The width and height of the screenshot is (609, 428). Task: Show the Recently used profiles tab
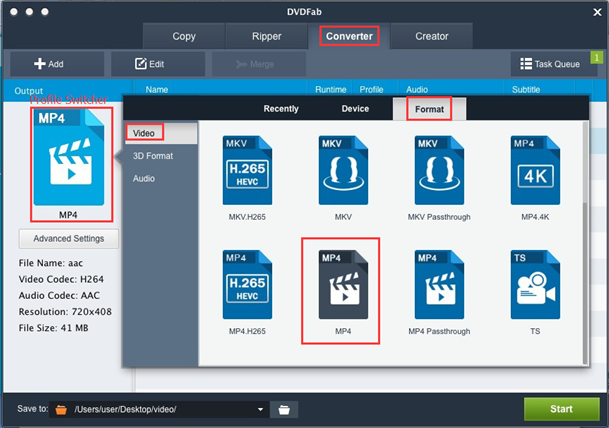click(281, 109)
